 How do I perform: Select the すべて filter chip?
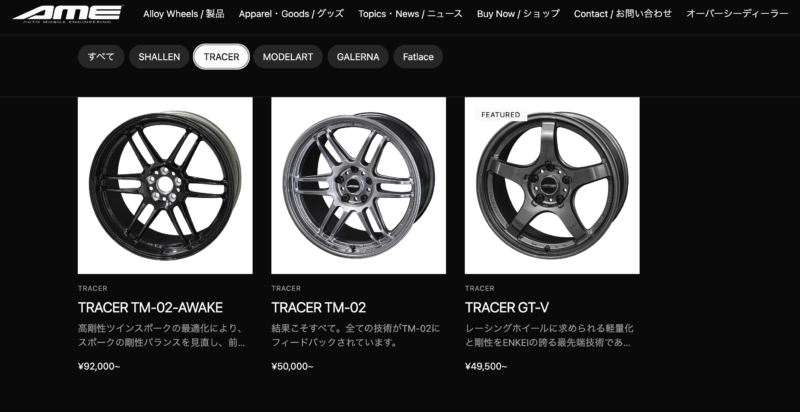pos(101,57)
